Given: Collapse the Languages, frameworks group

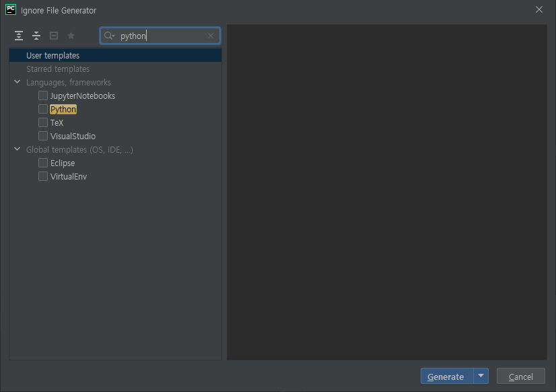Looking at the screenshot, I should click(17, 82).
